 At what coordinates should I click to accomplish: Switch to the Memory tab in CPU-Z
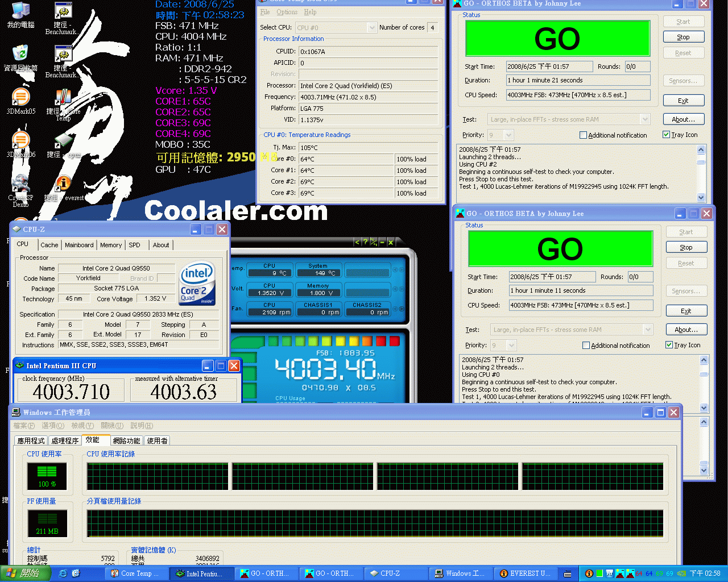point(111,245)
